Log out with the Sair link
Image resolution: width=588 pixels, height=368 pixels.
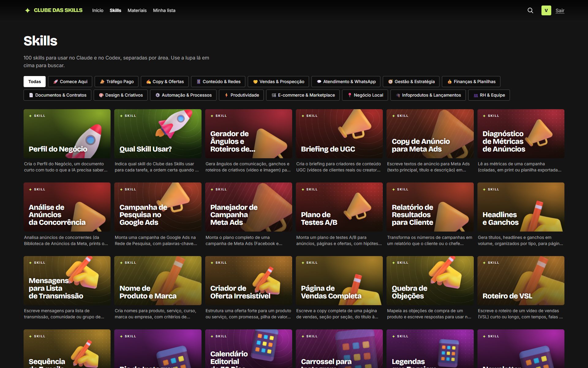[560, 10]
